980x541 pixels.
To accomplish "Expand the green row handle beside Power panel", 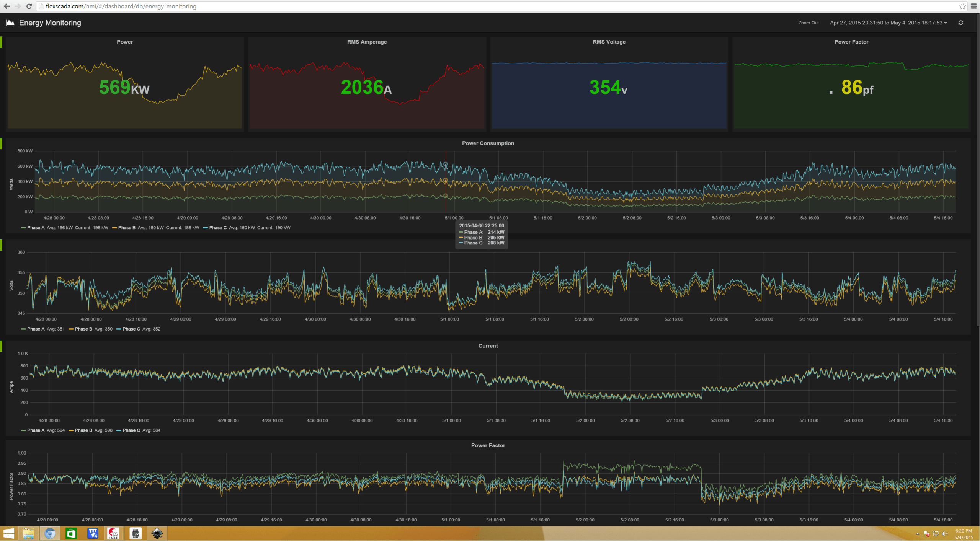I will (1, 42).
